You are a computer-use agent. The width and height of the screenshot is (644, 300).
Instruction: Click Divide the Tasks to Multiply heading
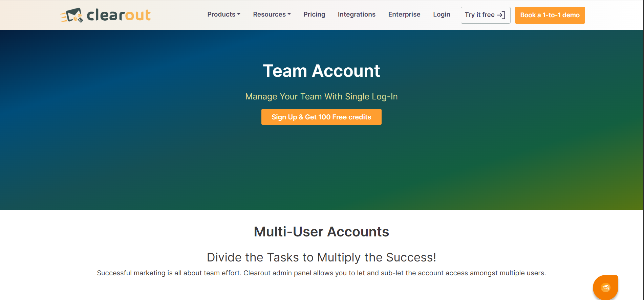click(321, 257)
